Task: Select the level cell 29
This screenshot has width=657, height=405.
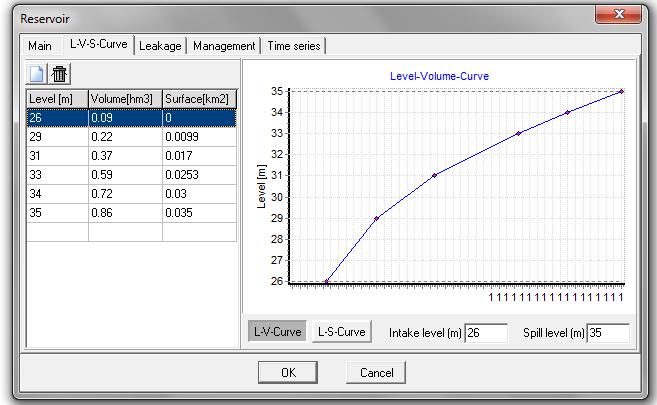Action: pyautogui.click(x=57, y=137)
